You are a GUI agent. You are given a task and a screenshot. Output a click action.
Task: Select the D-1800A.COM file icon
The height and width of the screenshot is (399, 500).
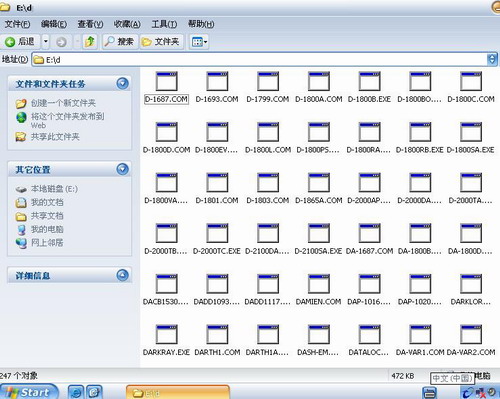319,81
